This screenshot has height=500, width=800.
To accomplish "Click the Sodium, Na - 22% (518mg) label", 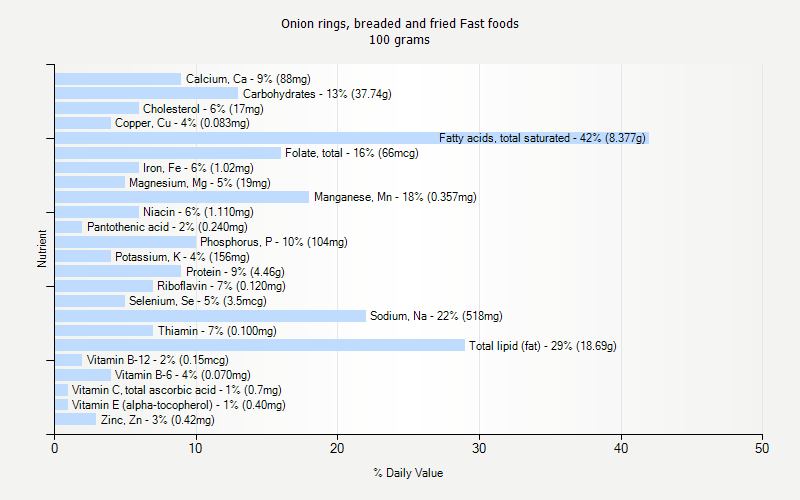I will click(x=436, y=316).
